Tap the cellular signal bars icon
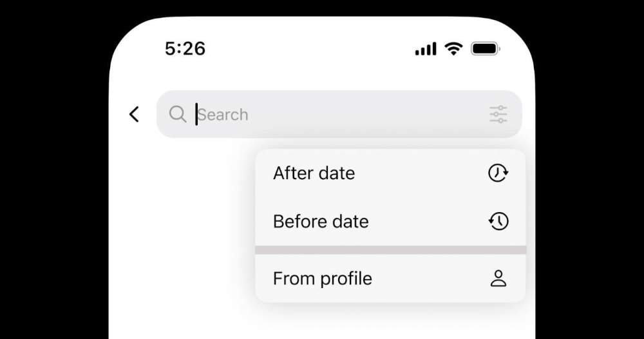Viewport: 644px width, 339px height. point(426,48)
